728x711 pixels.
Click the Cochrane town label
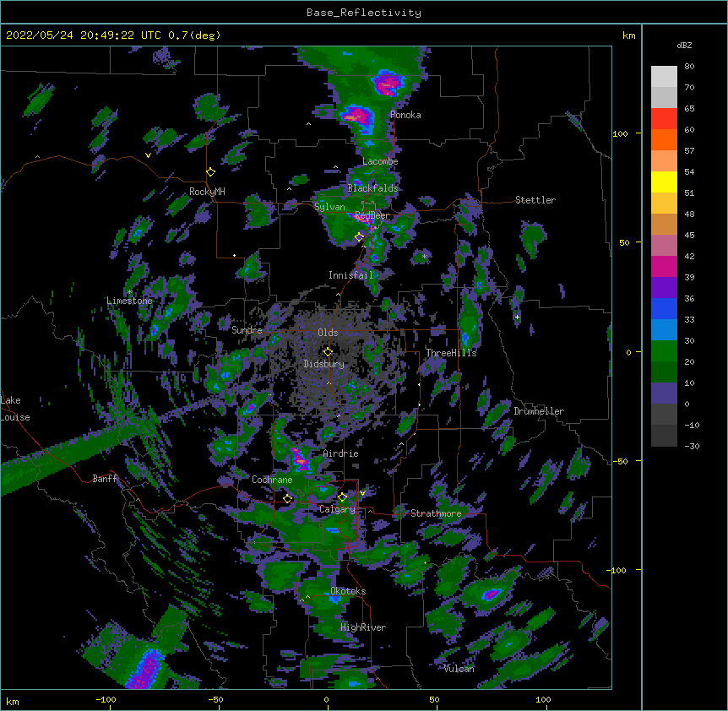point(272,480)
